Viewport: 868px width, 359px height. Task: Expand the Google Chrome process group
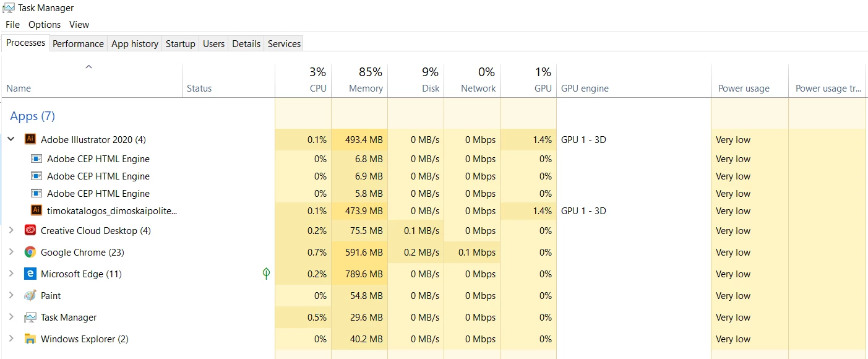coord(11,252)
